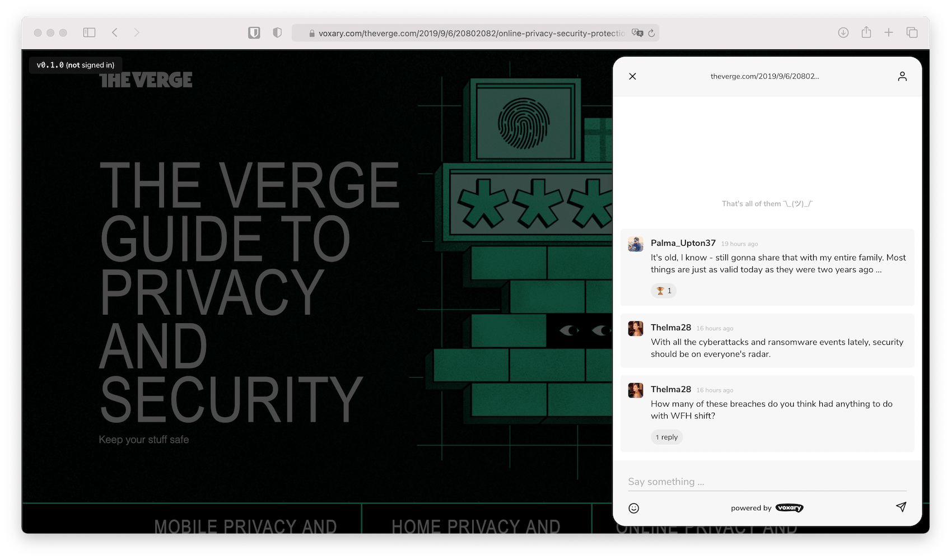The image size is (951, 560).
Task: Click the 'powered by' label
Action: [x=751, y=508]
